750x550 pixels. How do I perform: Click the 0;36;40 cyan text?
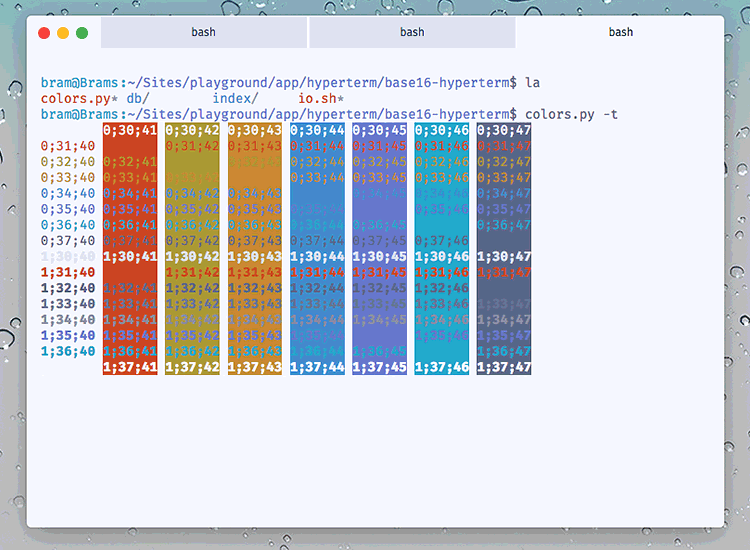pos(68,225)
